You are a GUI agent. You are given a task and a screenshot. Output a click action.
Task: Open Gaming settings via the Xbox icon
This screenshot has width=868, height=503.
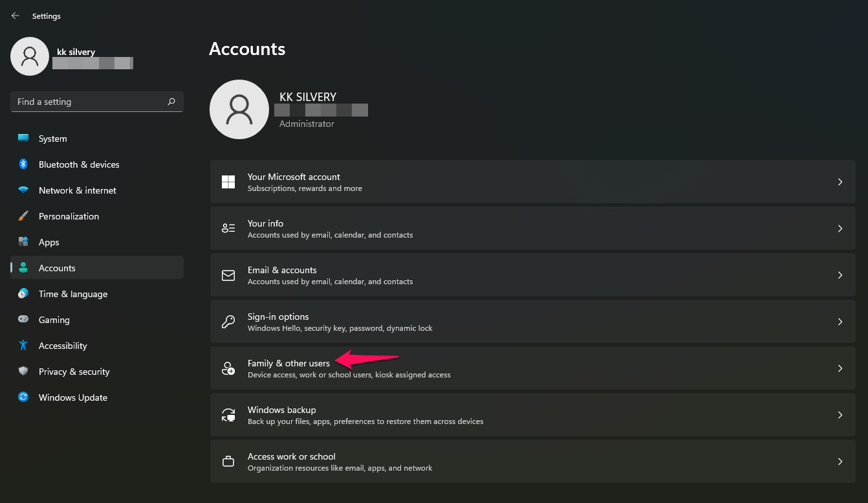(x=22, y=320)
